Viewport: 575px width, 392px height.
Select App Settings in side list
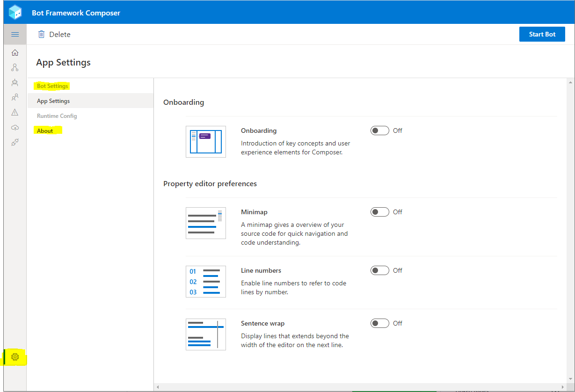click(90, 101)
